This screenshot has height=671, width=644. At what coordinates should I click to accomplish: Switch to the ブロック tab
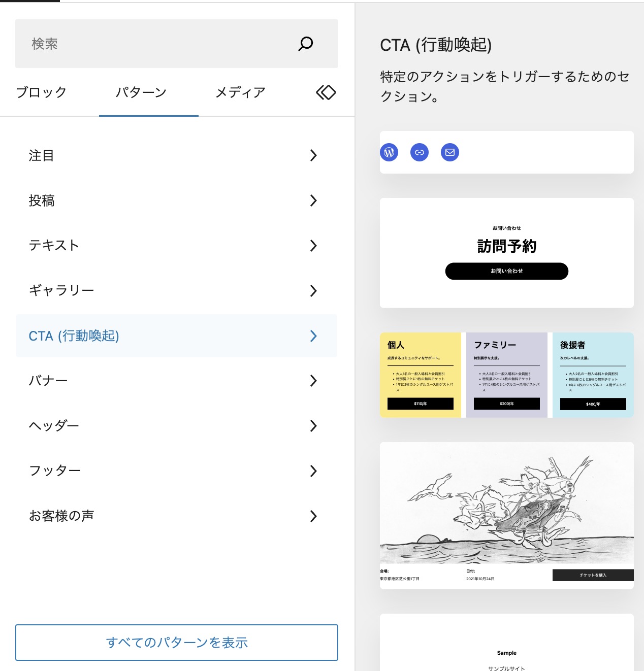[x=41, y=92]
